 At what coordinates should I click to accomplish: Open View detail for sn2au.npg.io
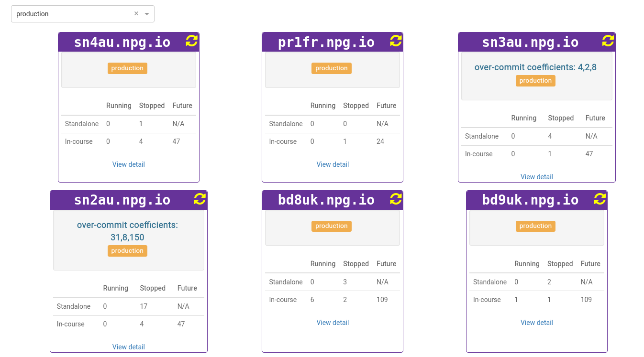(129, 347)
